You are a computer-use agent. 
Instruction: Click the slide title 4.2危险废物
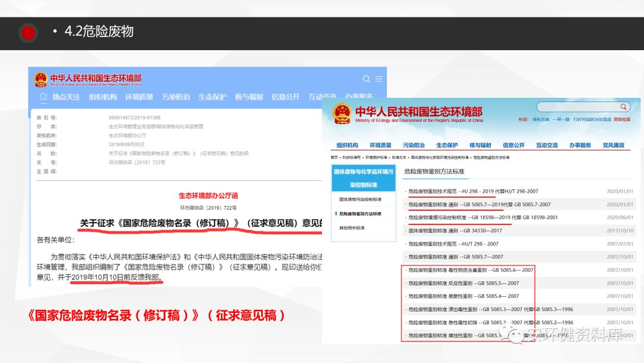click(x=99, y=31)
